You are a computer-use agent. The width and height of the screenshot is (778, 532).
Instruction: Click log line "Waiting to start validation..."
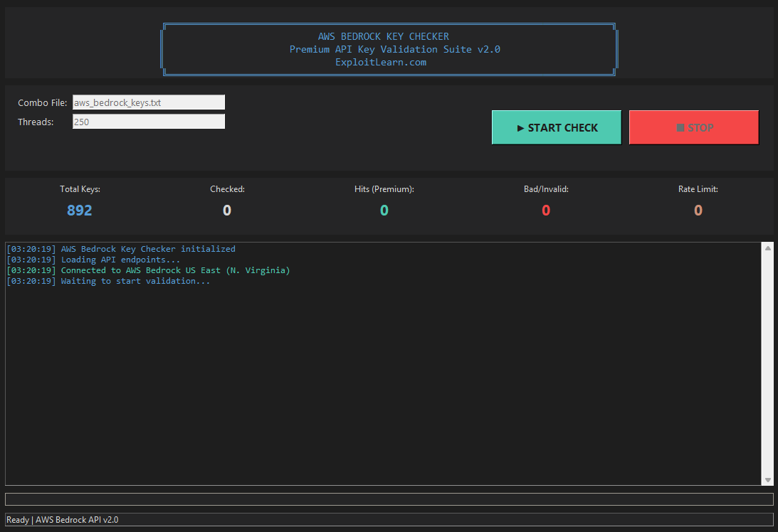click(108, 281)
